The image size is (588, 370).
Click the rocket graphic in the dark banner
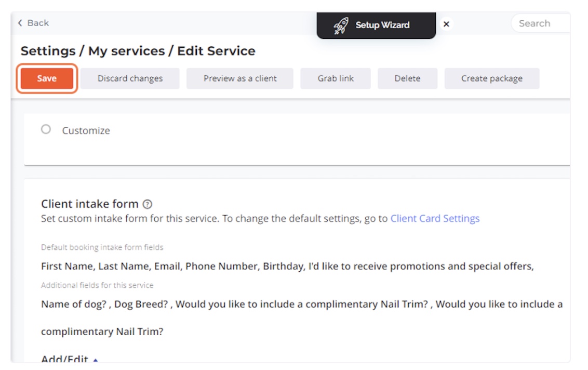point(341,24)
